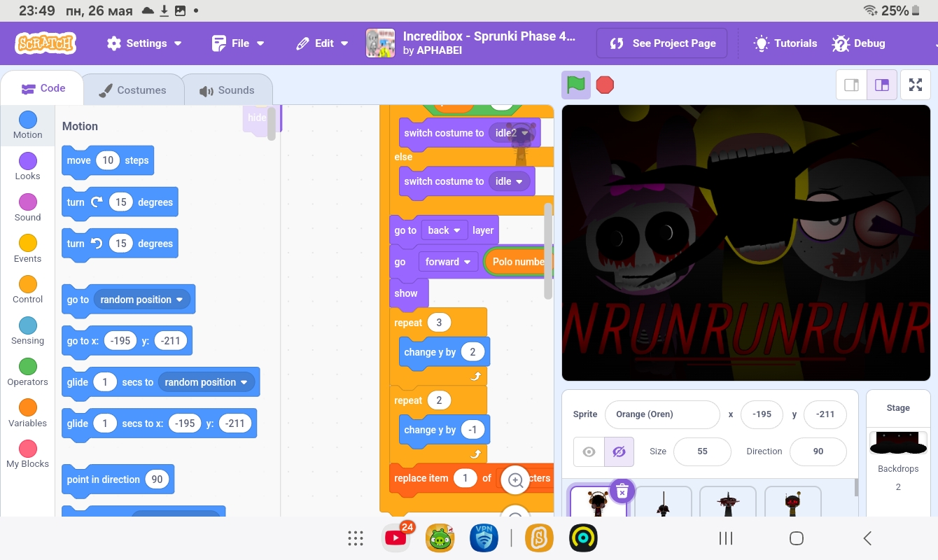Show sprite using eye icon
Image resolution: width=938 pixels, height=560 pixels.
[589, 451]
